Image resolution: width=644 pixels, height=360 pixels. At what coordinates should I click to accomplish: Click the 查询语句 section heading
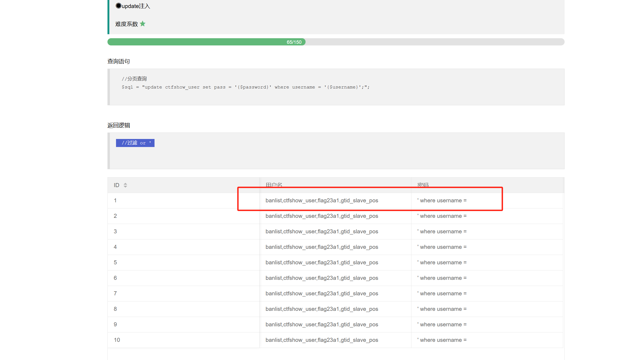pos(118,61)
